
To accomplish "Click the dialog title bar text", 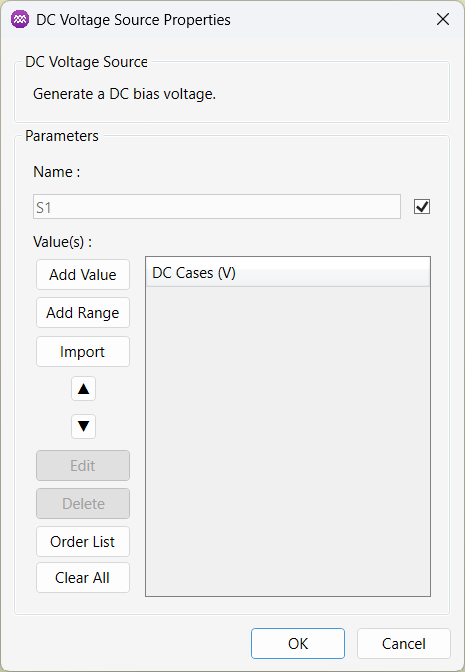I will pos(133,20).
